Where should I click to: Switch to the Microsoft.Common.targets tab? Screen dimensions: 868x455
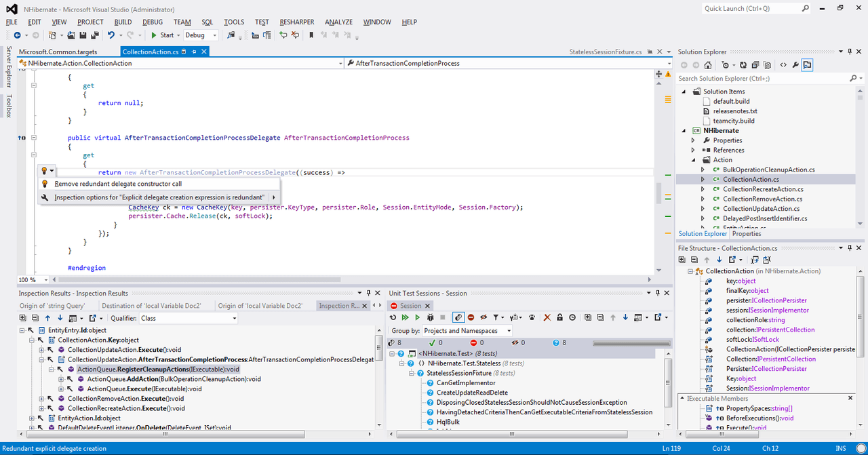click(58, 52)
